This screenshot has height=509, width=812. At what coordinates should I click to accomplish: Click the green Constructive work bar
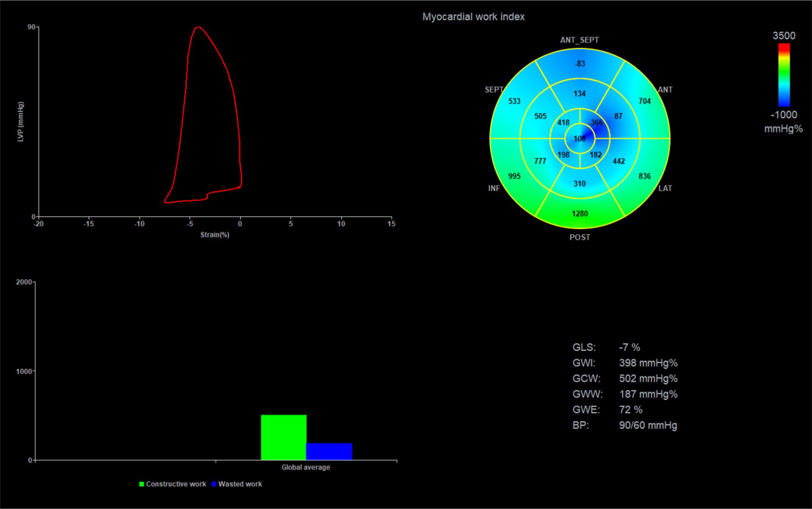tap(283, 437)
